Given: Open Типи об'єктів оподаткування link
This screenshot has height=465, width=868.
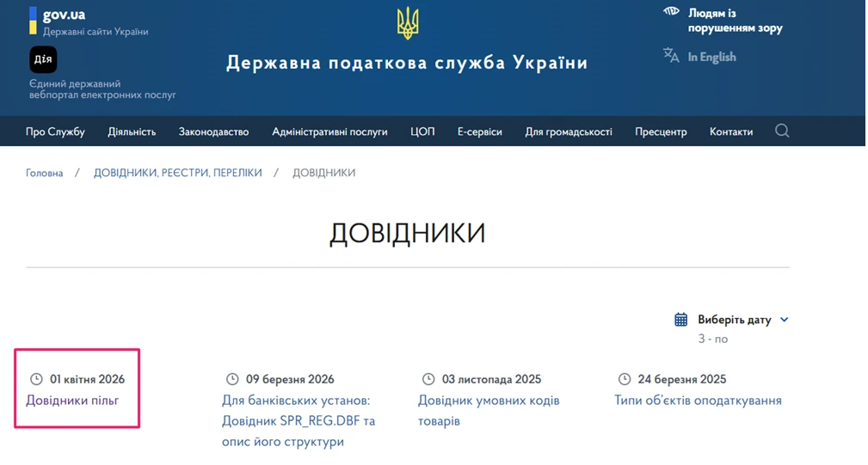Looking at the screenshot, I should coord(698,401).
